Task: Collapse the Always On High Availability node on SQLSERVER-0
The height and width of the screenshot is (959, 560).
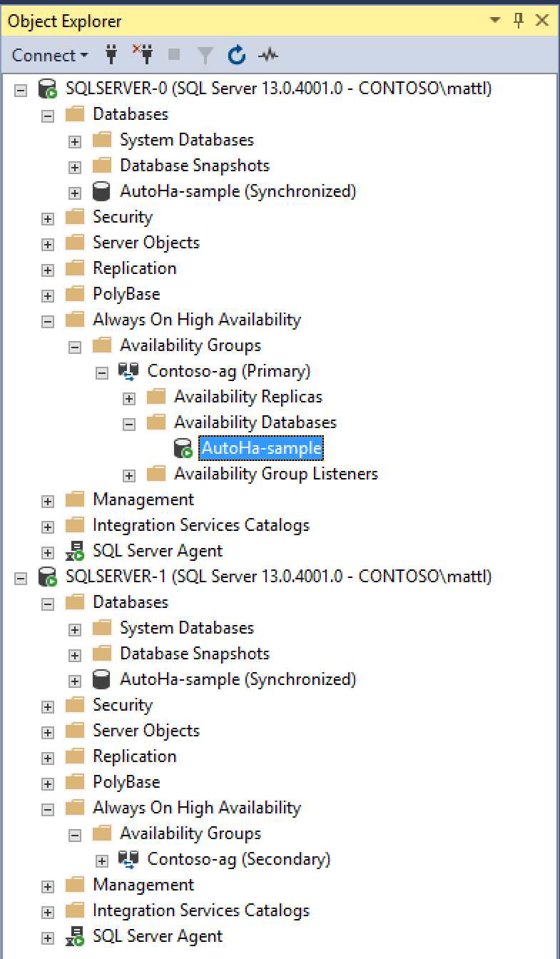Action: [x=47, y=320]
